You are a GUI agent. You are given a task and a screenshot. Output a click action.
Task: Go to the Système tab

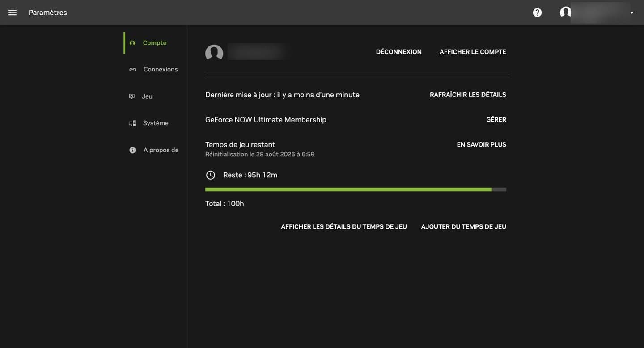click(x=155, y=123)
